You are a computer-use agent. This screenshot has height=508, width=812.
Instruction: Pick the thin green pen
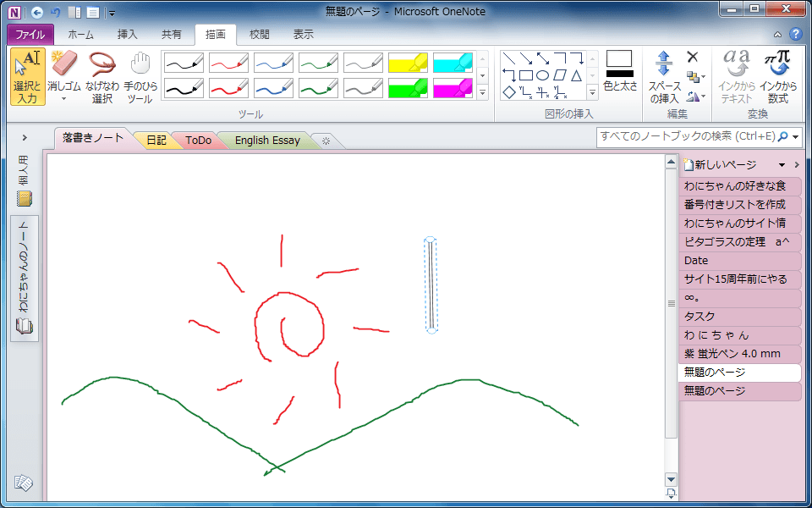coord(319,63)
